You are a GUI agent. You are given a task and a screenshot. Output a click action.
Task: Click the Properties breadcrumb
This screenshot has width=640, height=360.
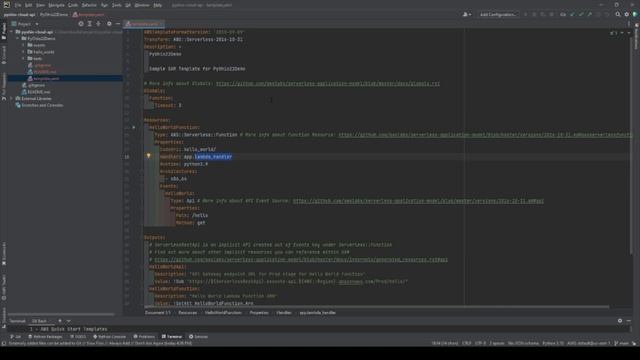click(259, 313)
